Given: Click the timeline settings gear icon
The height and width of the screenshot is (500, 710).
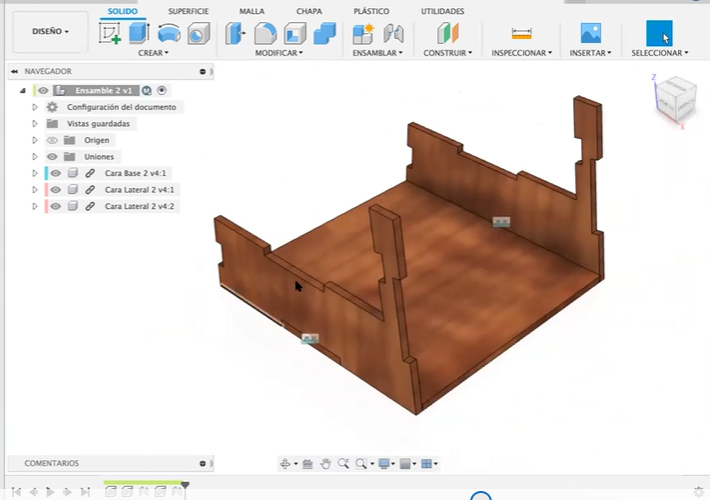Looking at the screenshot, I should tap(699, 491).
